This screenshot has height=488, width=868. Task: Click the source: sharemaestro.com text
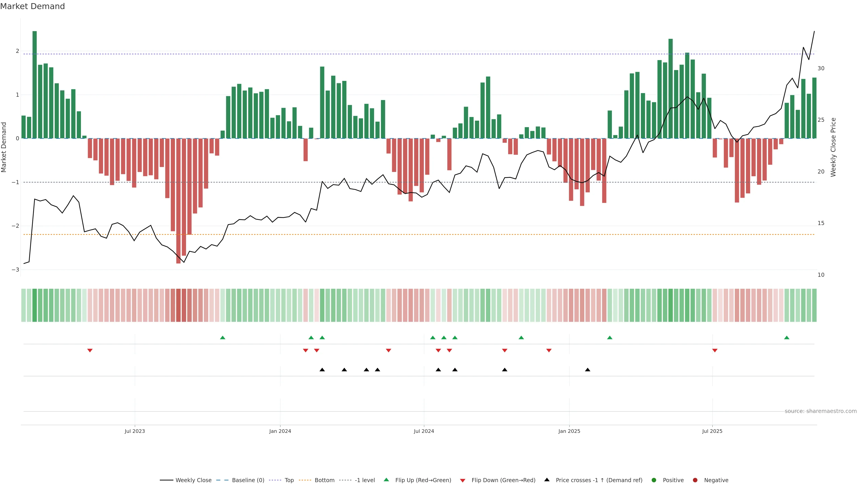[x=821, y=411]
